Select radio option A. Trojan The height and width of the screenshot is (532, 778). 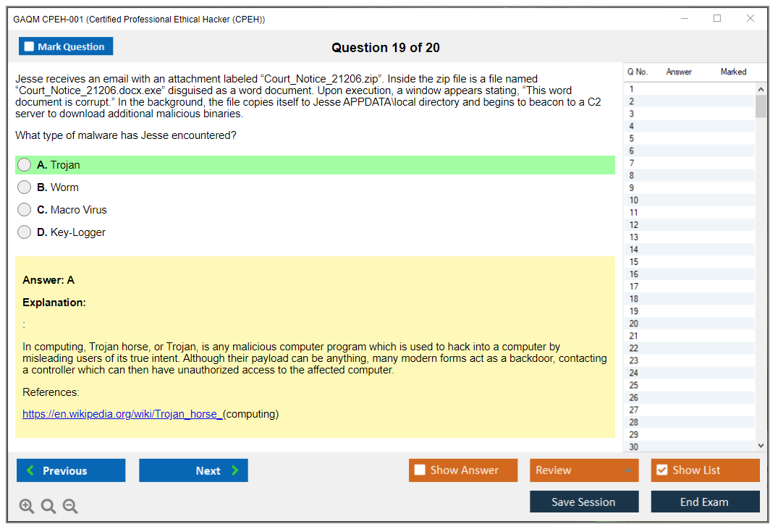pyautogui.click(x=25, y=165)
